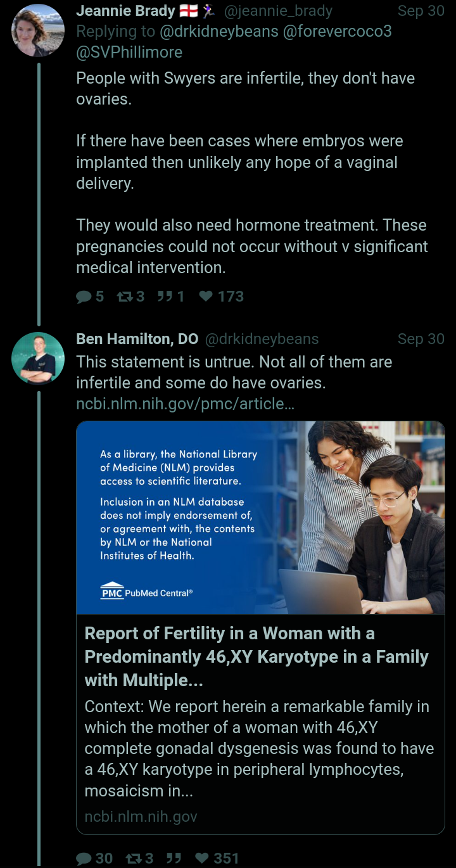Click Ben Hamilton, DO display name
Image resolution: width=456 pixels, height=868 pixels.
[137, 339]
